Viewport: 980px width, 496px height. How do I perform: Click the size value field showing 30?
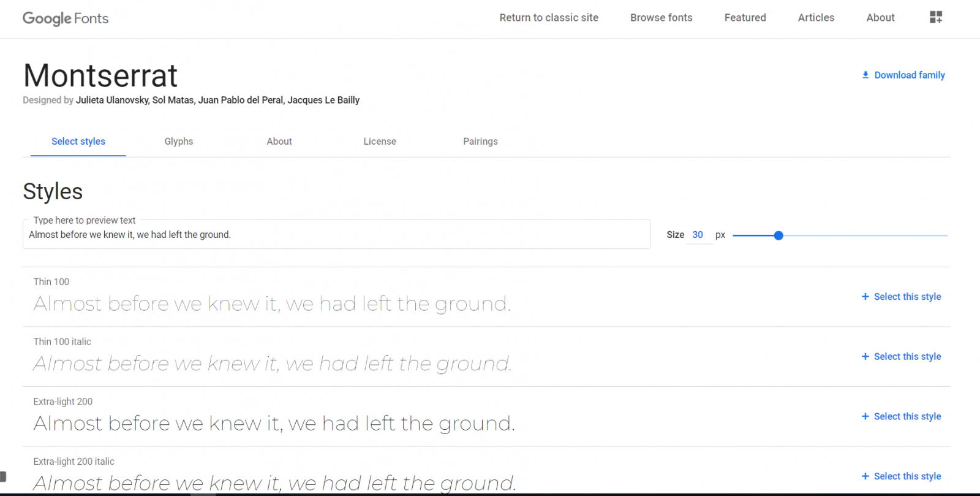click(698, 235)
